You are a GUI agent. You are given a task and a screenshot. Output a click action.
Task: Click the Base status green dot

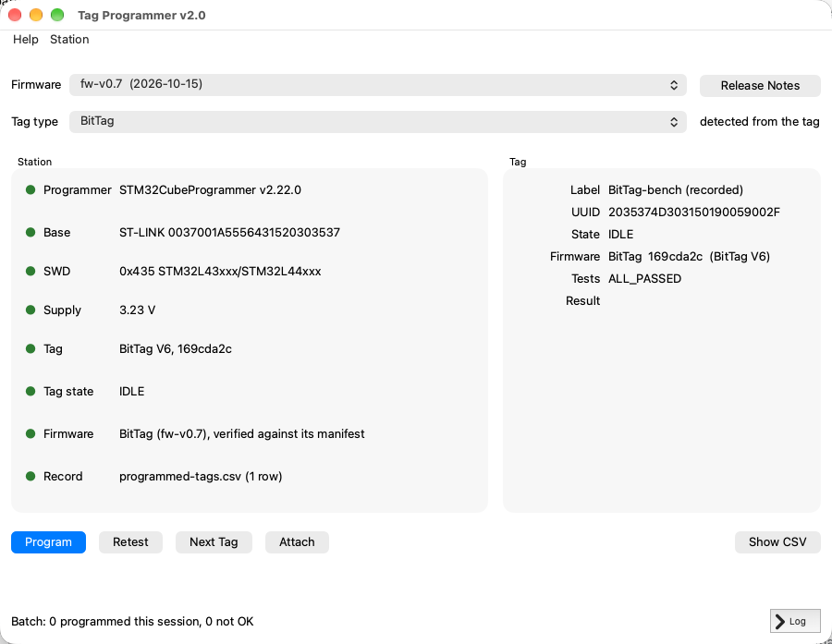coord(31,232)
